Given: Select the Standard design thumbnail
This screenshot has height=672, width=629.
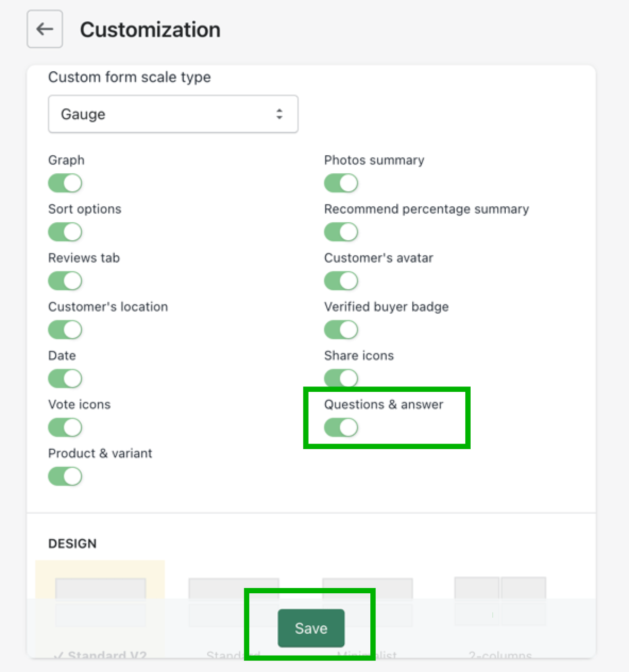Looking at the screenshot, I should pos(234,590).
